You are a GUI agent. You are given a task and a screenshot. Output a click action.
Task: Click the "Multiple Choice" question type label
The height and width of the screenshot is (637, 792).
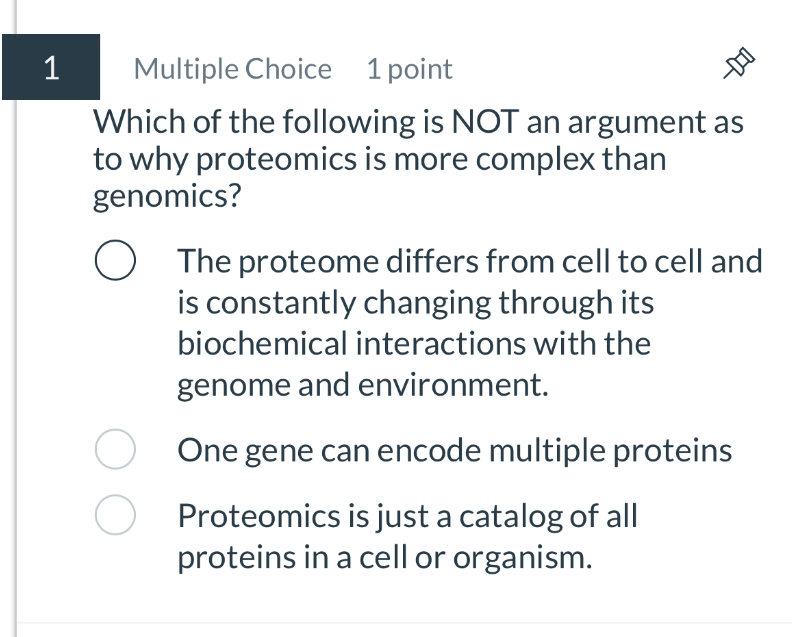(232, 69)
